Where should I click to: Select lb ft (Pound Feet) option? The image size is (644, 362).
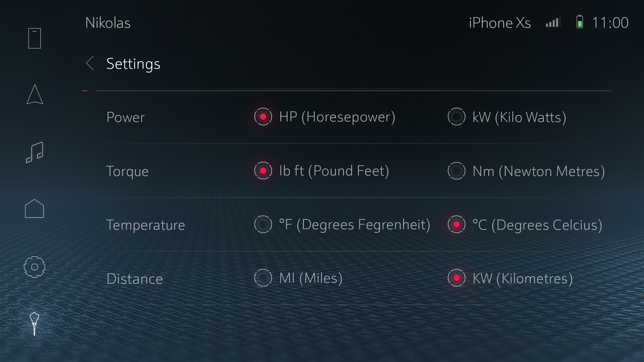pos(263,171)
